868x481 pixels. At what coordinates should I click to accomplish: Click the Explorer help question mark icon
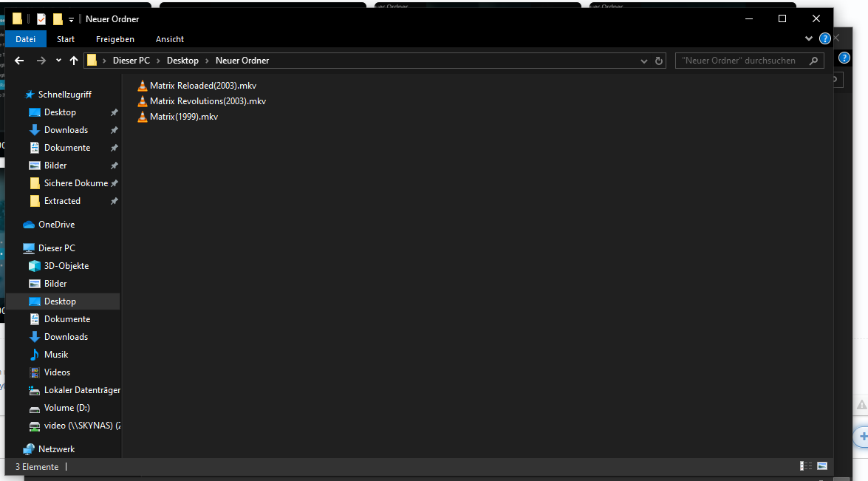click(x=825, y=38)
